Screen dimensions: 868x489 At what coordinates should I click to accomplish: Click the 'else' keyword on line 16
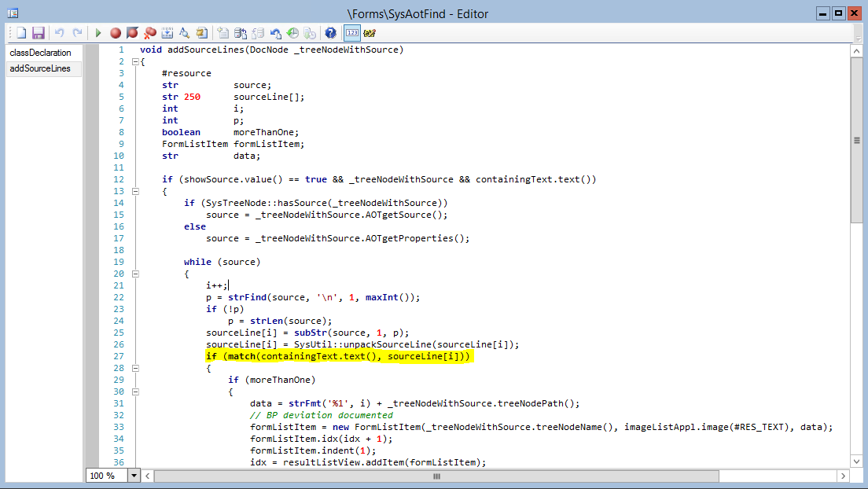pyautogui.click(x=195, y=226)
